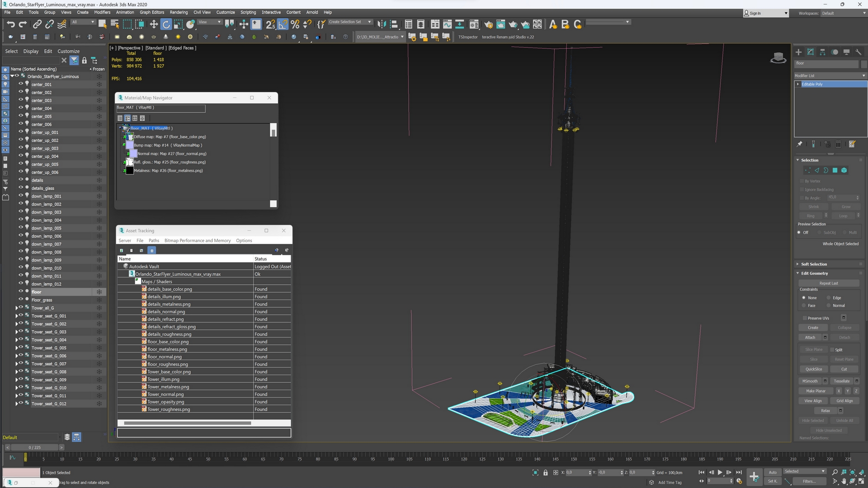Click the MSmooth button
Image resolution: width=868 pixels, height=488 pixels.
coord(810,381)
